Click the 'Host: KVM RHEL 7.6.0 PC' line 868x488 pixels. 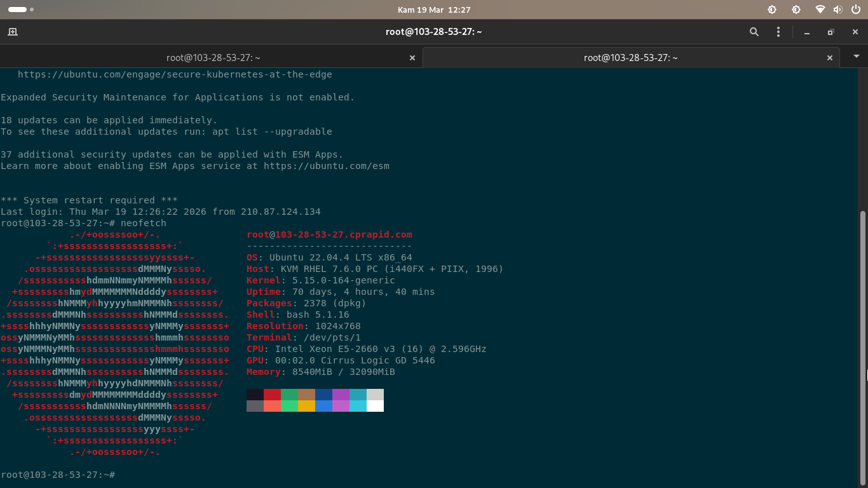click(x=375, y=269)
